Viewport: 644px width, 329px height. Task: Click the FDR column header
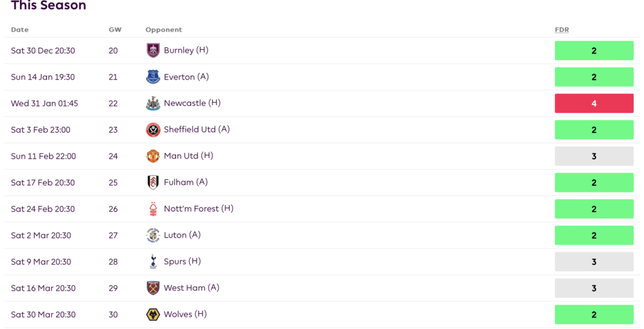[562, 30]
